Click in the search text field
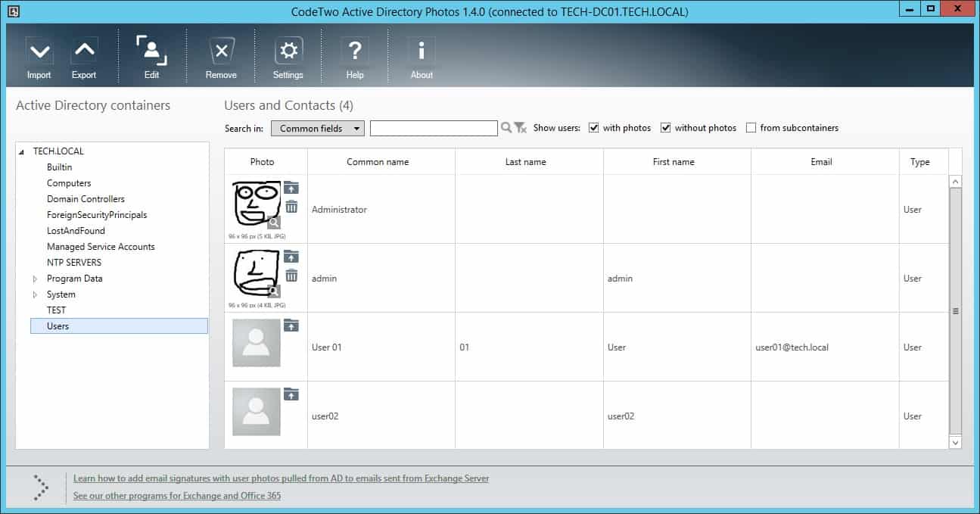Viewport: 980px width, 514px height. (x=434, y=129)
